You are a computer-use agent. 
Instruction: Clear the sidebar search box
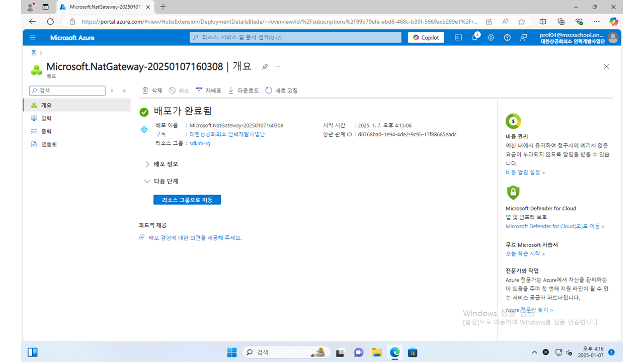tap(112, 91)
